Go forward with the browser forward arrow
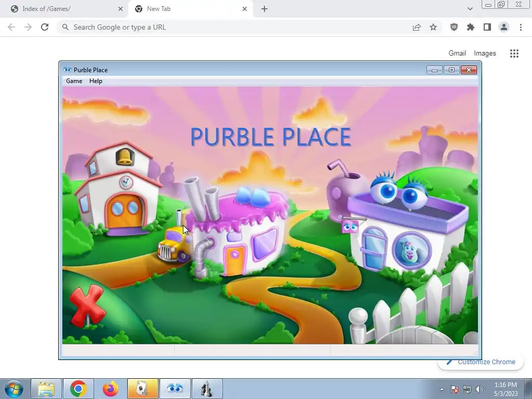The height and width of the screenshot is (399, 532). point(28,27)
